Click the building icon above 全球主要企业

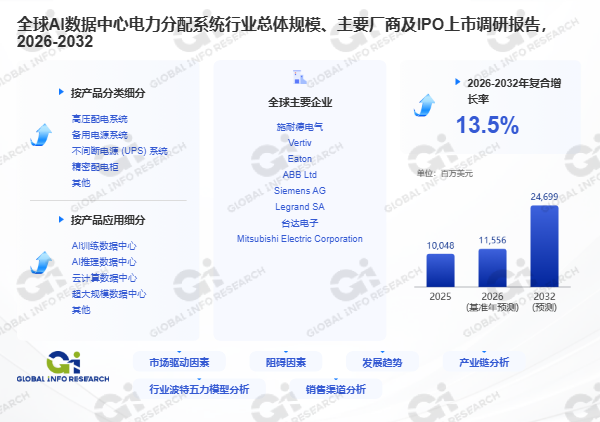coord(299,77)
